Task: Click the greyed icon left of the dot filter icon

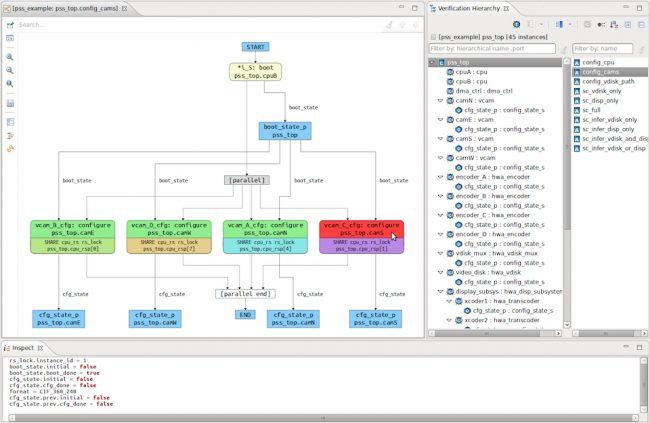Action: (x=587, y=25)
